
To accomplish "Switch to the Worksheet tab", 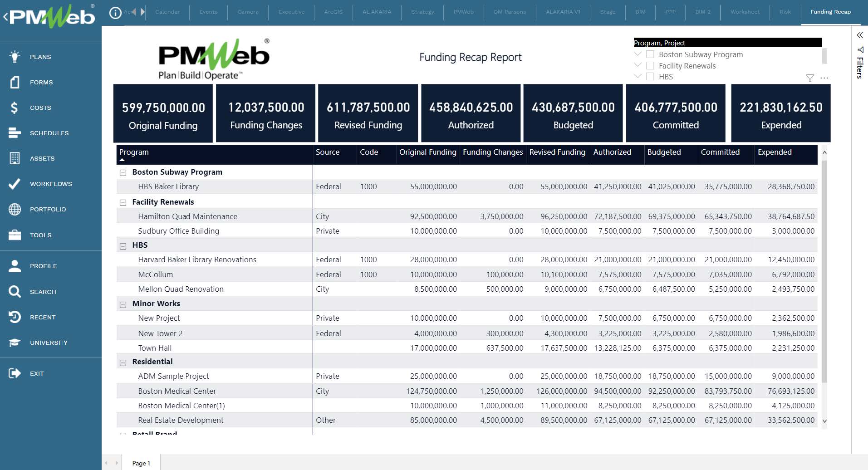I will tap(744, 12).
